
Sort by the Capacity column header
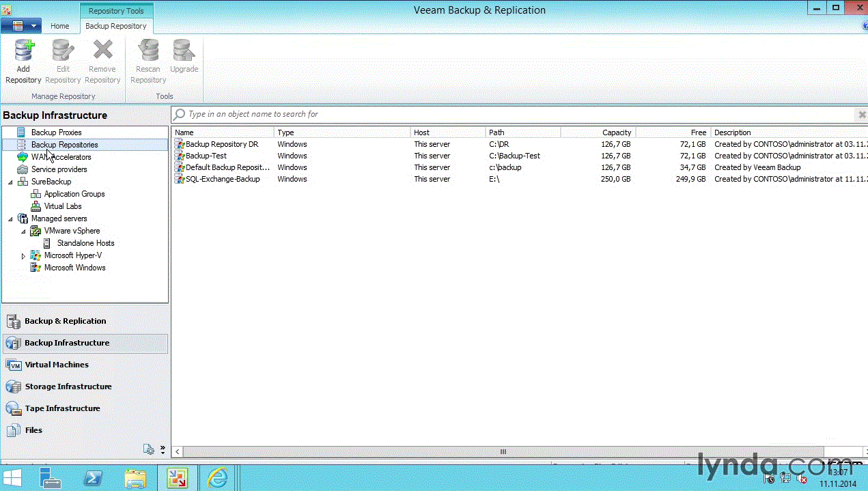click(598, 132)
